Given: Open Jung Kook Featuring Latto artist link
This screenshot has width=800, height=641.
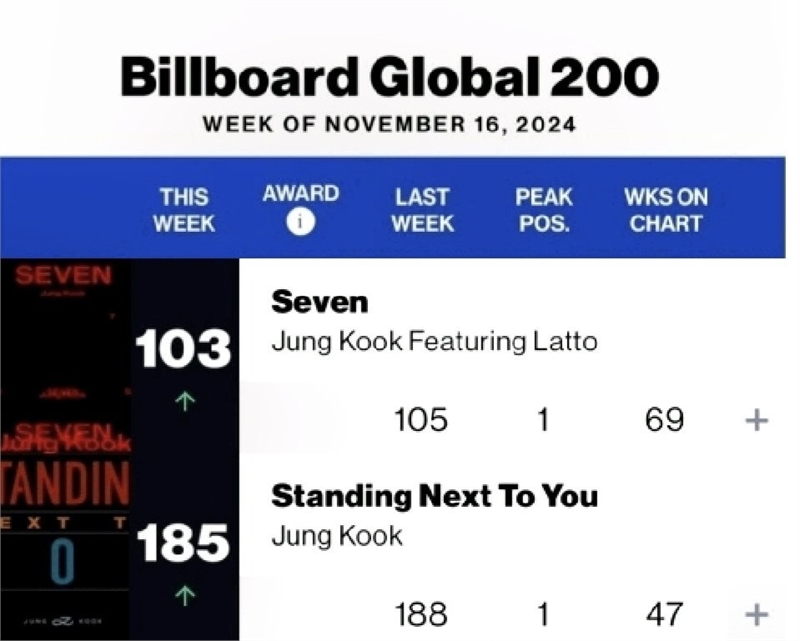Looking at the screenshot, I should 434,341.
